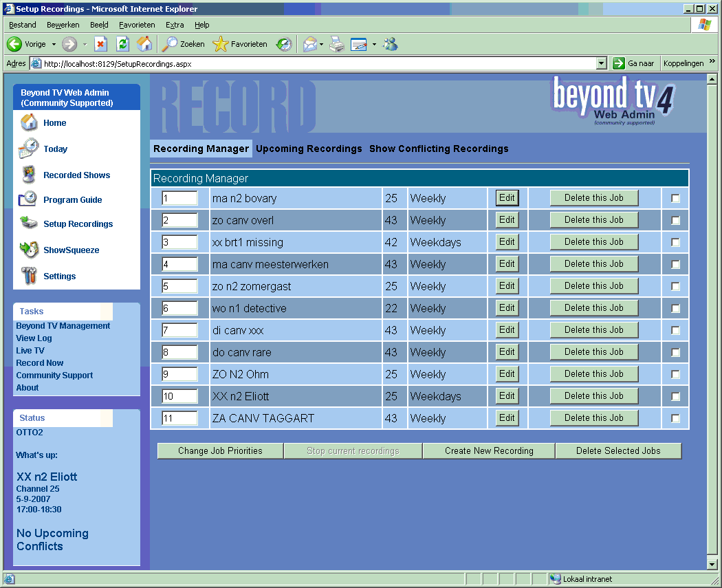Viewport: 722px width, 588px height.
Task: Expand the Edit page icon dropdown arrow
Action: 374,44
